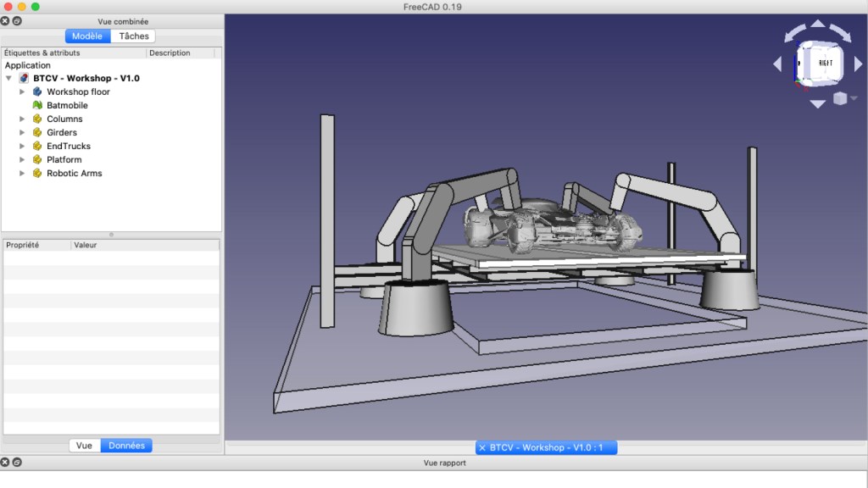The width and height of the screenshot is (868, 488).
Task: Click the Batmobile mesh icon in tree
Action: (37, 105)
